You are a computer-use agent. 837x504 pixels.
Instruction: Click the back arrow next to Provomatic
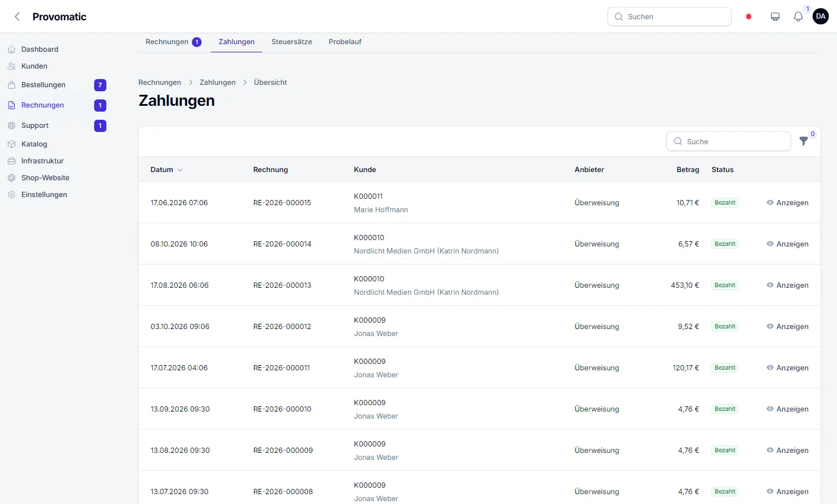coord(17,17)
